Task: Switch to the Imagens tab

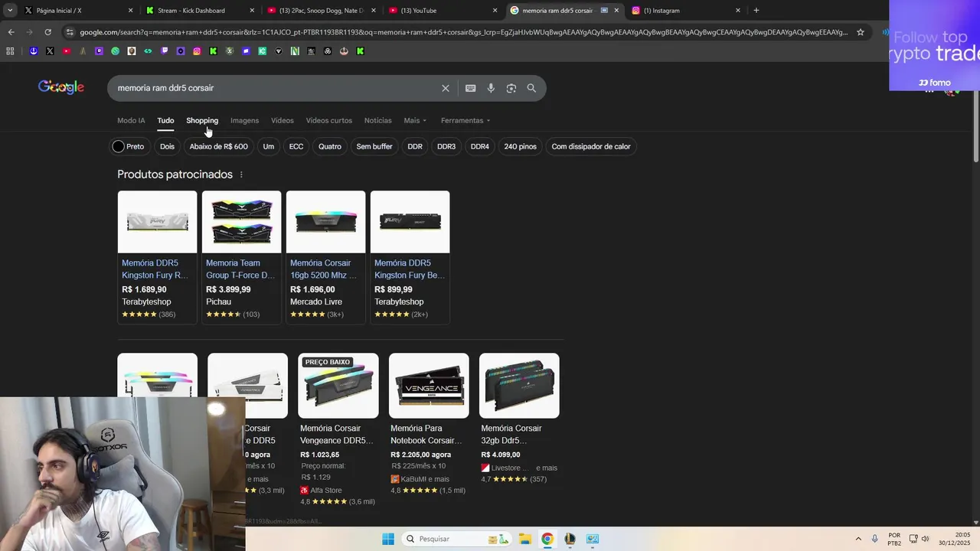Action: (244, 120)
